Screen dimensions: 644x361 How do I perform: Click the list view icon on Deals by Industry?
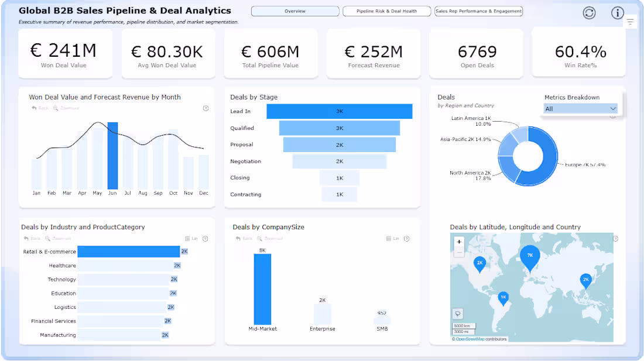[x=187, y=239]
